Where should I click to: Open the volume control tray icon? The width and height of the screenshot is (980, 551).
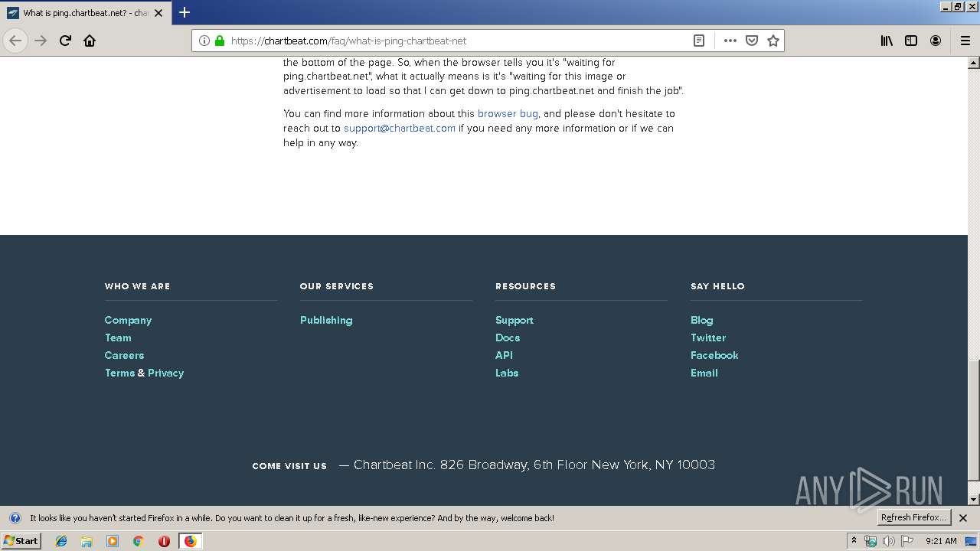888,541
